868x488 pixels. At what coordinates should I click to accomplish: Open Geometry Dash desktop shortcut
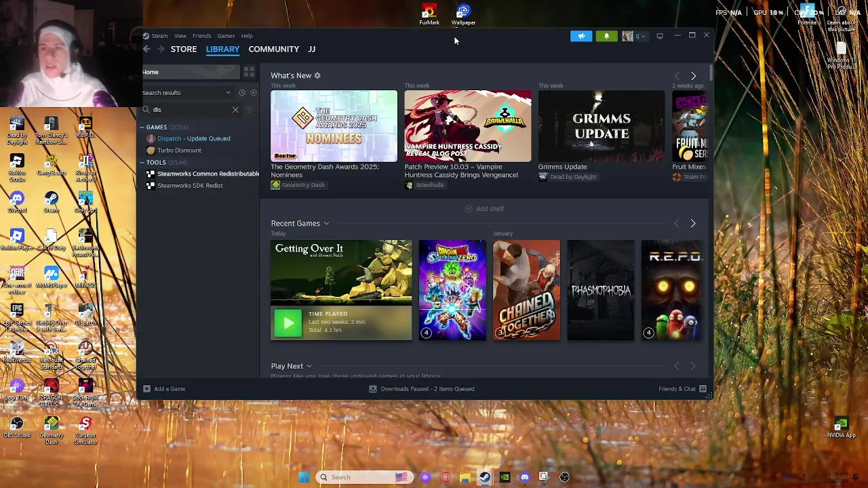click(51, 431)
